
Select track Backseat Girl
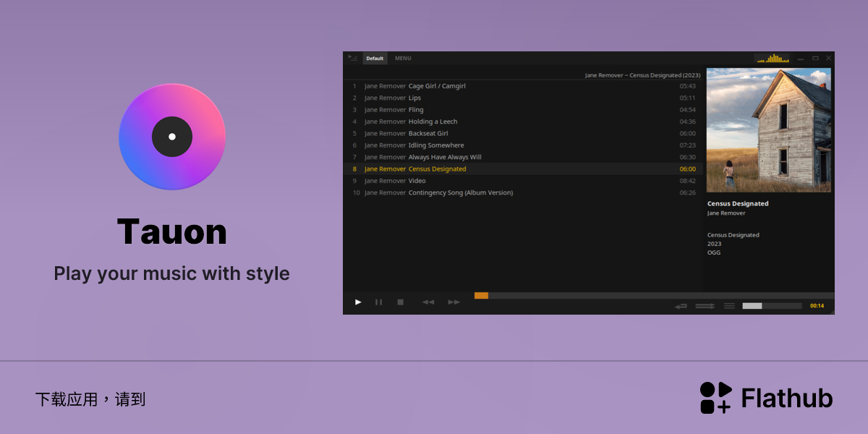pyautogui.click(x=523, y=133)
